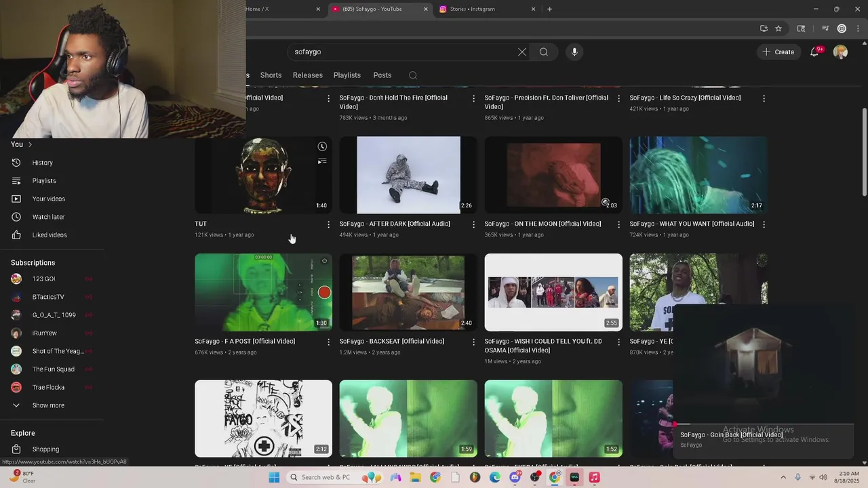Open options for BACKSEAT [Official Video]
This screenshot has width=868, height=488.
pos(473,342)
